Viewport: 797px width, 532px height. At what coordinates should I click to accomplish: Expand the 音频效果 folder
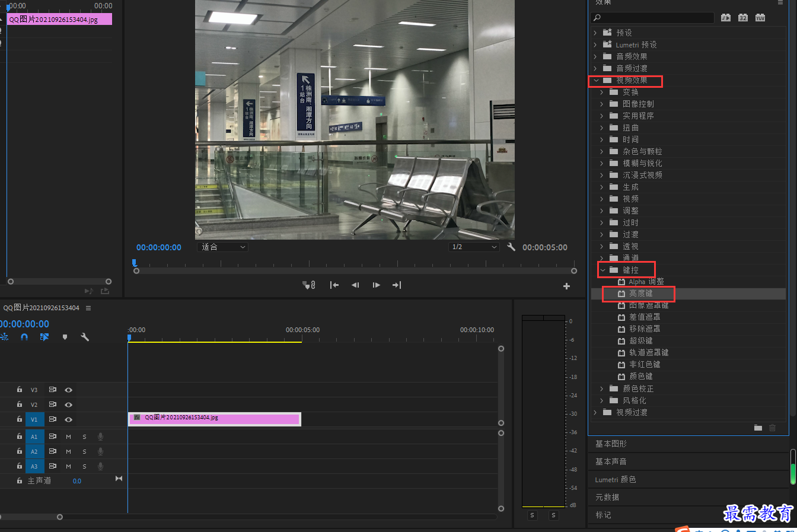click(x=595, y=56)
